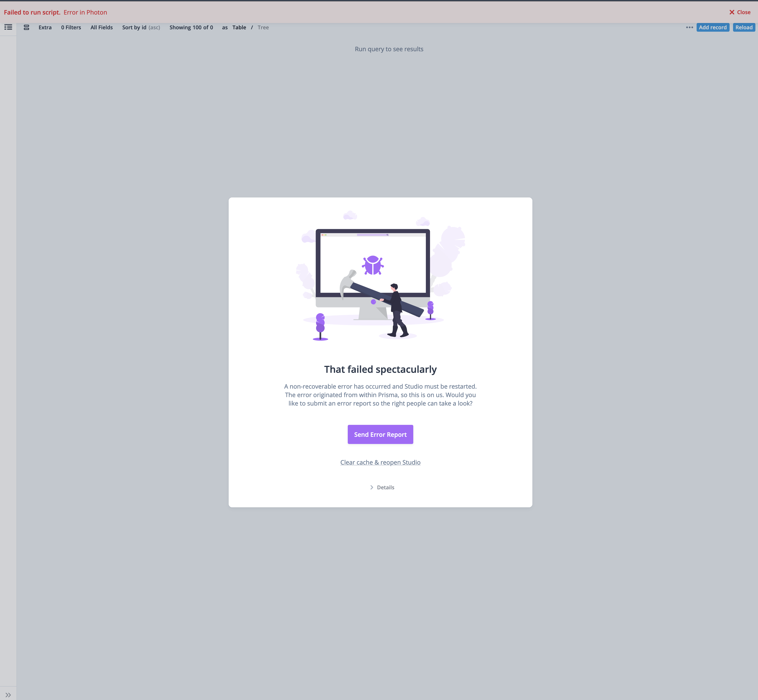Screen dimensions: 758x700
Task: Click Send Error Report
Action: tap(380, 434)
